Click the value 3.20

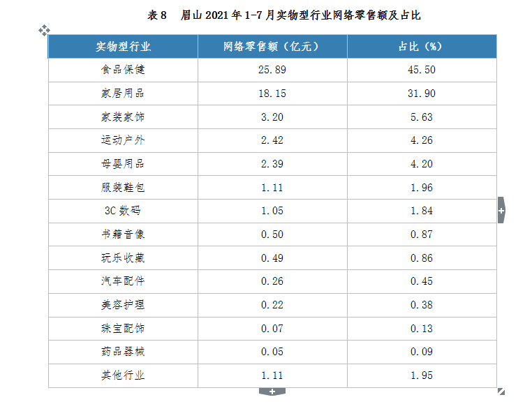coord(272,117)
